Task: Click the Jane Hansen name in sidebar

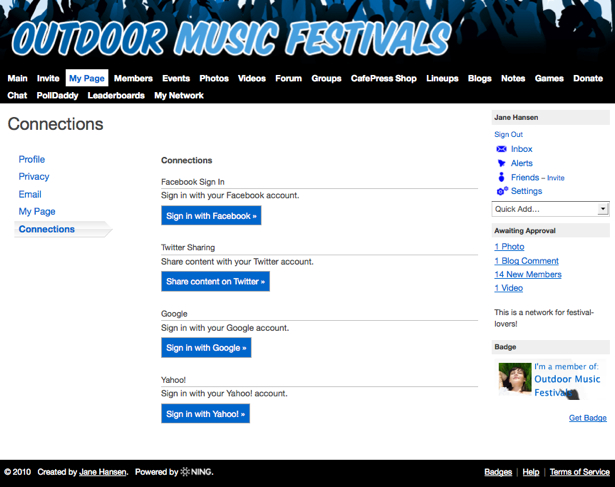Action: 516,117
